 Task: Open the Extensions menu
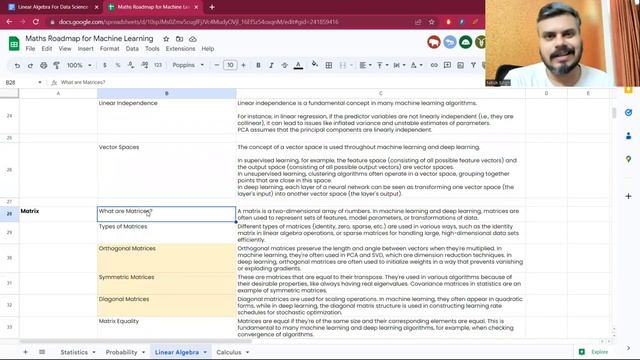[x=180, y=49]
